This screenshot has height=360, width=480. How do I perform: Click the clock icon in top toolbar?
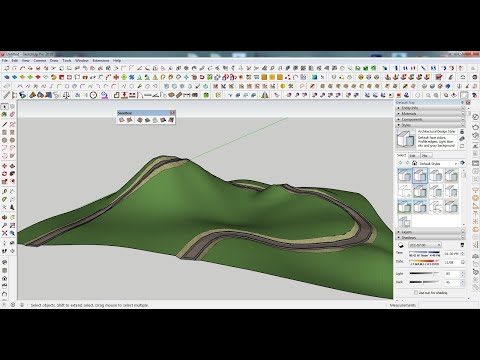point(93,95)
